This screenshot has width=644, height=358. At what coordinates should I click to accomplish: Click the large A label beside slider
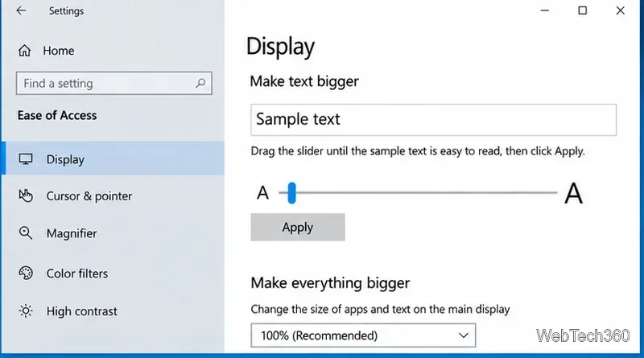point(573,193)
